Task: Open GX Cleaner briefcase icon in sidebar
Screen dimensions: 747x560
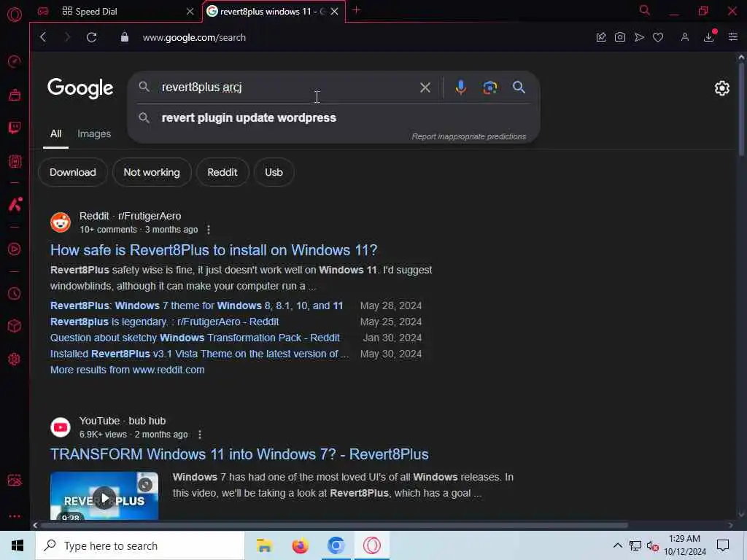Action: [x=15, y=95]
